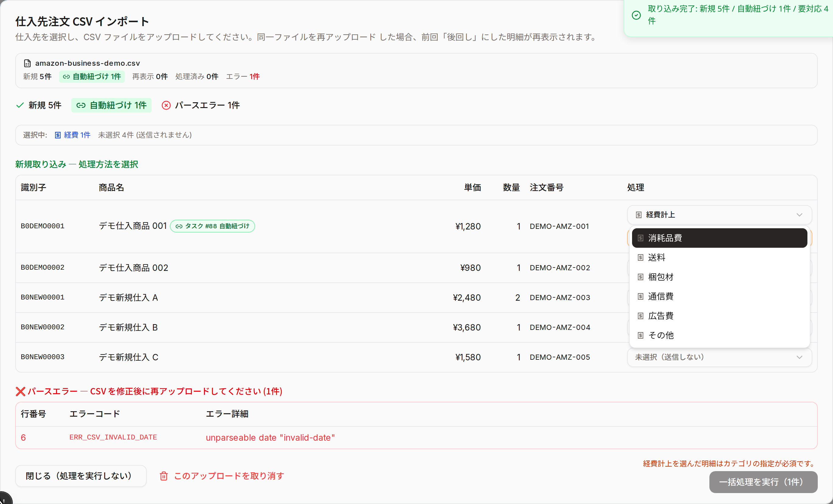The height and width of the screenshot is (504, 833).
Task: Choose 梱包材 from the category list
Action: click(719, 277)
